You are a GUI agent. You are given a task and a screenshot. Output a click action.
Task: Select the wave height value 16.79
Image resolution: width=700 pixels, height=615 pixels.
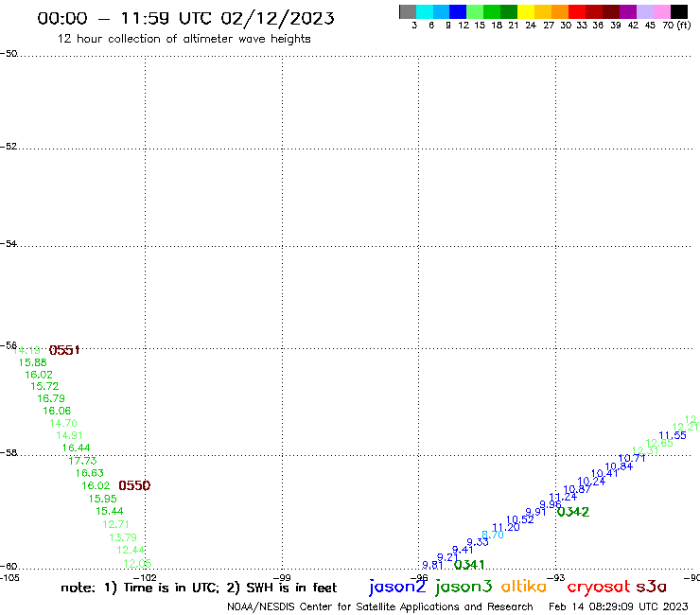point(51,398)
